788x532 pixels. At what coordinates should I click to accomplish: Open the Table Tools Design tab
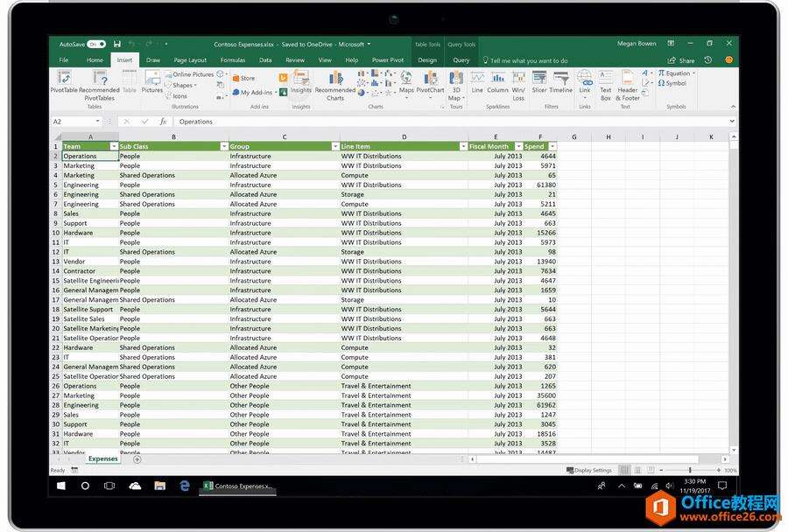(x=427, y=60)
